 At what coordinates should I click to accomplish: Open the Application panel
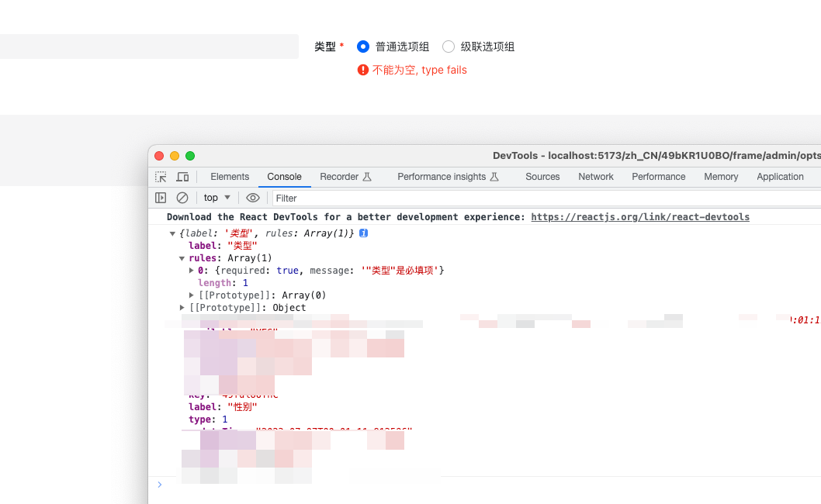click(780, 177)
